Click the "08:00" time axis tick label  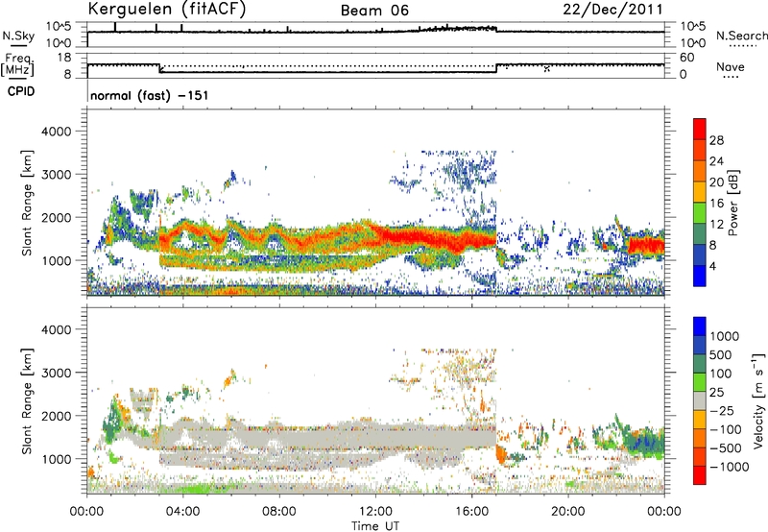279,512
